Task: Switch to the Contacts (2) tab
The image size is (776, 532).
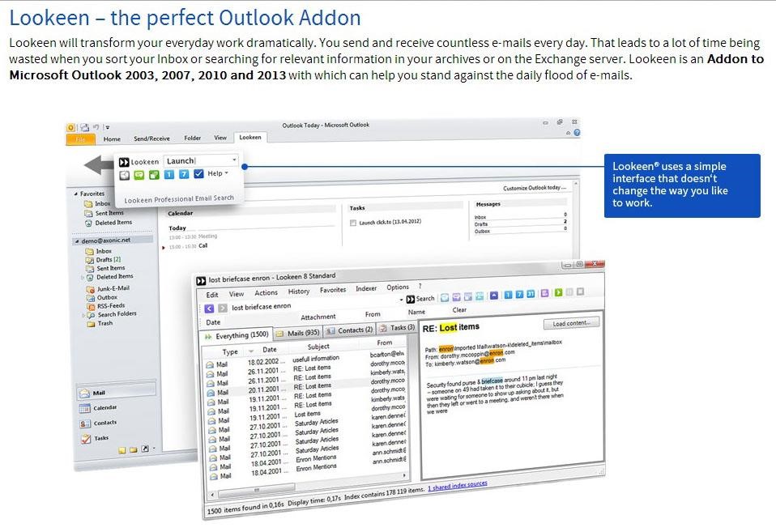Action: tap(350, 330)
